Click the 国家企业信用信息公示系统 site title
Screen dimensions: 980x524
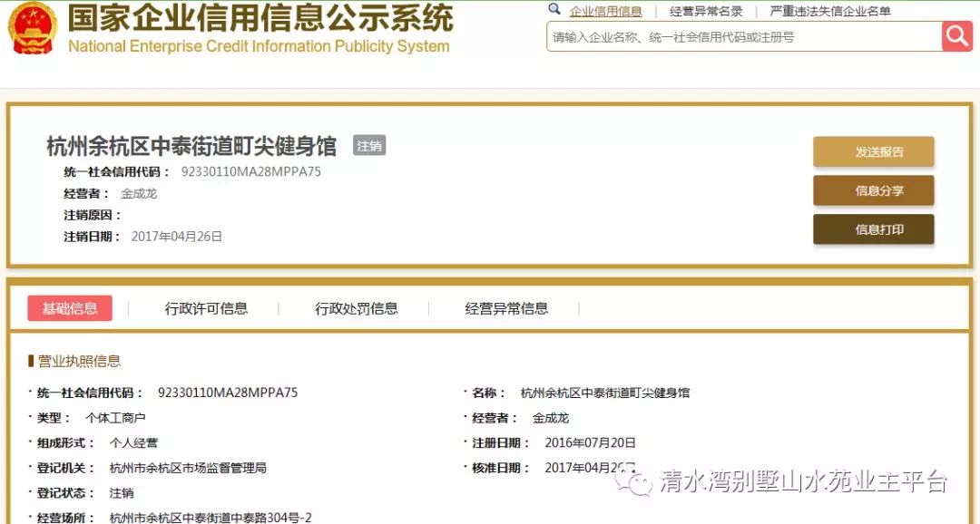pyautogui.click(x=260, y=17)
